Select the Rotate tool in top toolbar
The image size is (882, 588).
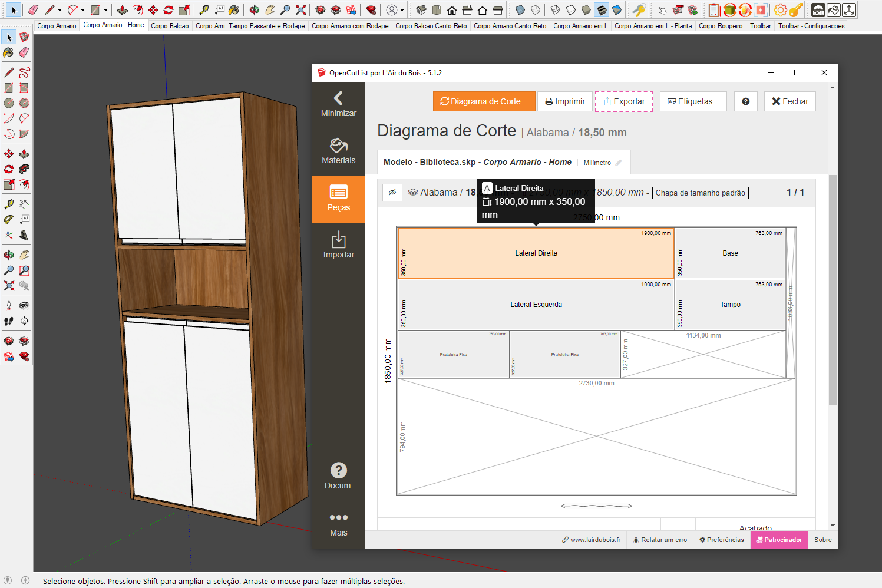point(169,10)
